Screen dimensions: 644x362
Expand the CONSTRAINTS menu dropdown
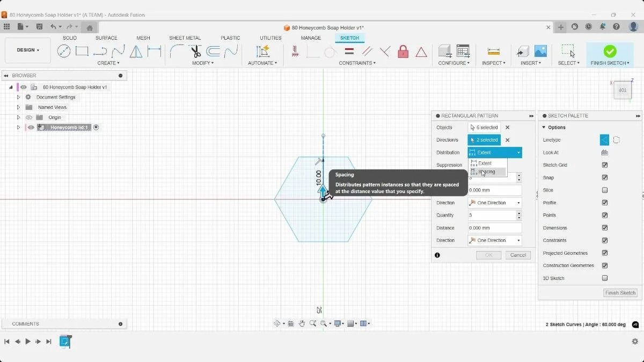click(357, 63)
